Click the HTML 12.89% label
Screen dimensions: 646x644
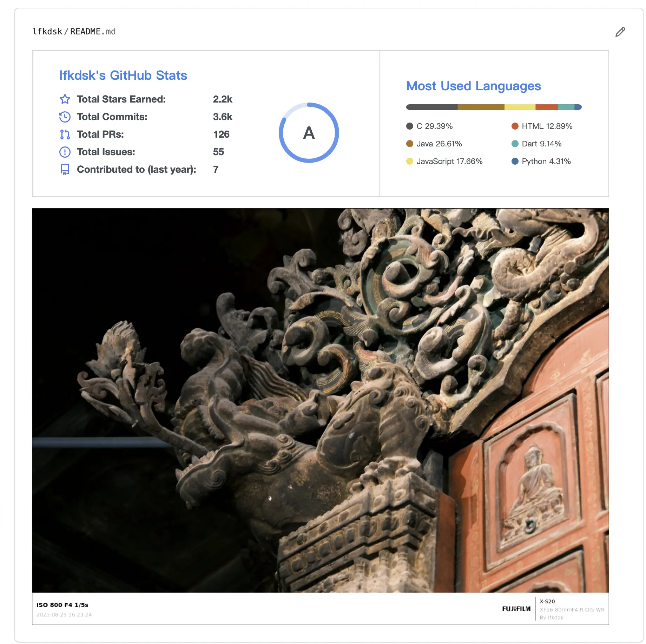pos(547,126)
